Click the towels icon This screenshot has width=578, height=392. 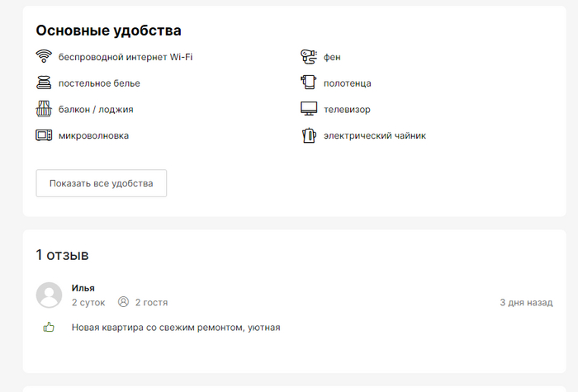[309, 83]
